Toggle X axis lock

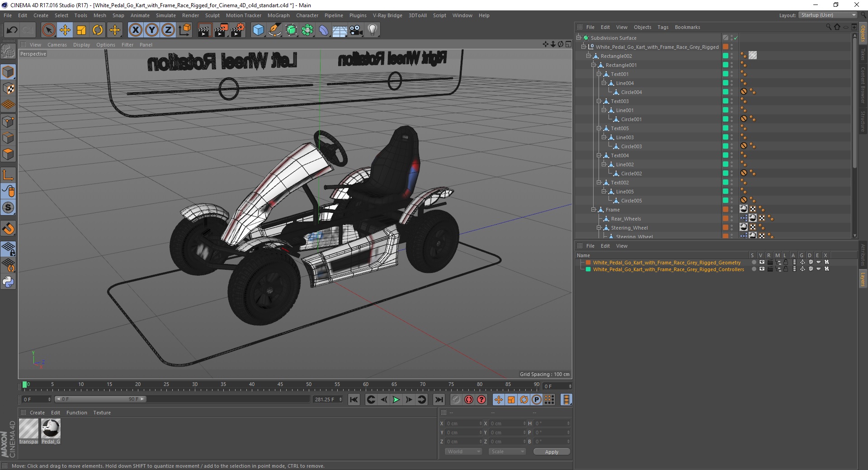135,30
